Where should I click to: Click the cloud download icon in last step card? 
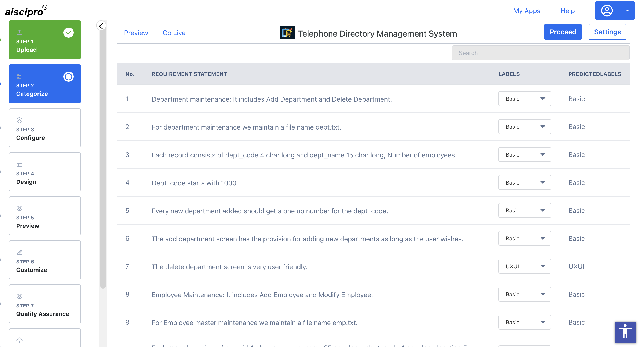click(19, 340)
